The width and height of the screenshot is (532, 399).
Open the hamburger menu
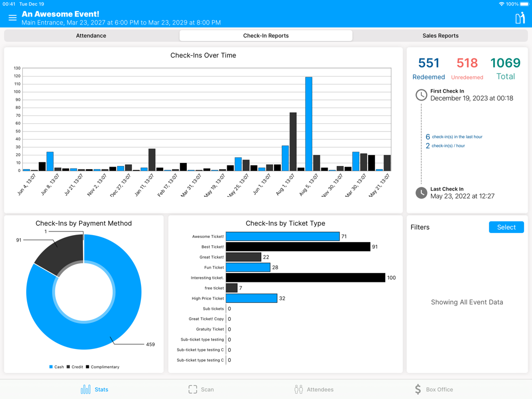[x=13, y=18]
